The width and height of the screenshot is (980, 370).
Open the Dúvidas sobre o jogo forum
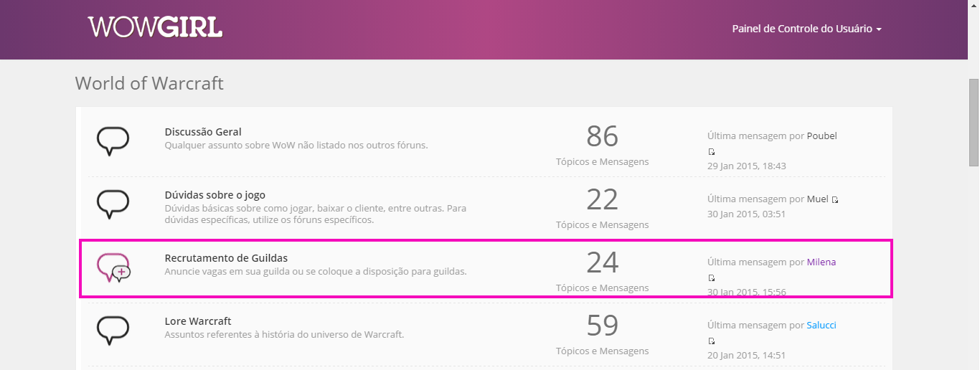tap(215, 195)
